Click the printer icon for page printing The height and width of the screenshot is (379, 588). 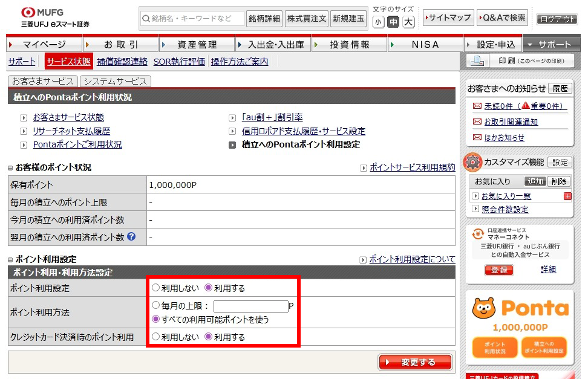(x=477, y=61)
